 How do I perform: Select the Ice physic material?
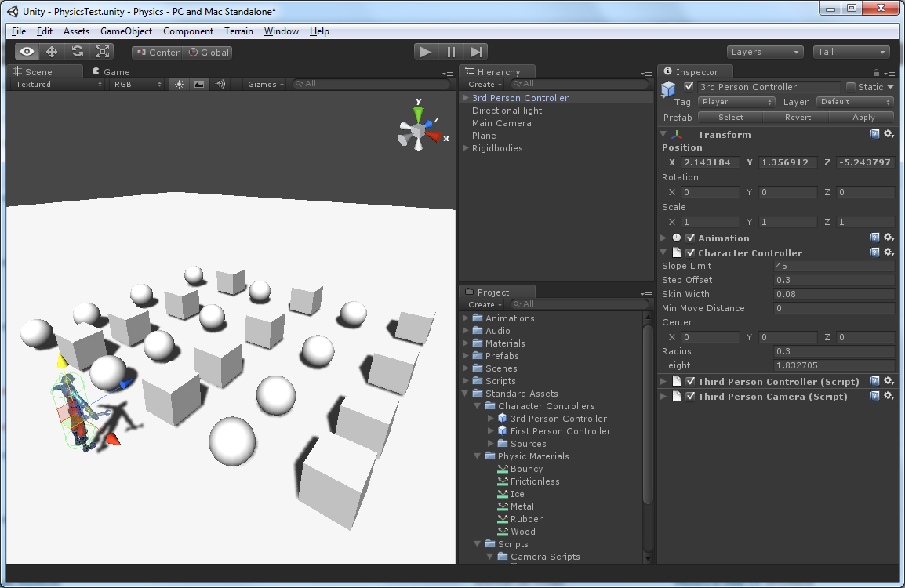[x=517, y=494]
